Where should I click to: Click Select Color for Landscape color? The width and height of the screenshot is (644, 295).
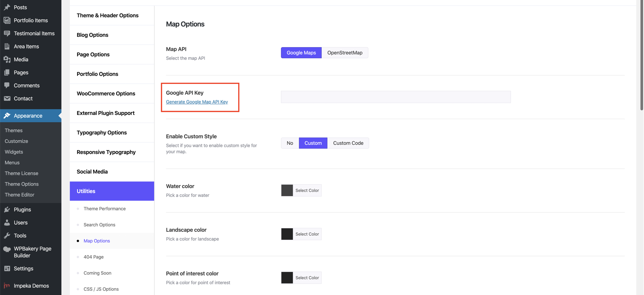[x=307, y=234]
